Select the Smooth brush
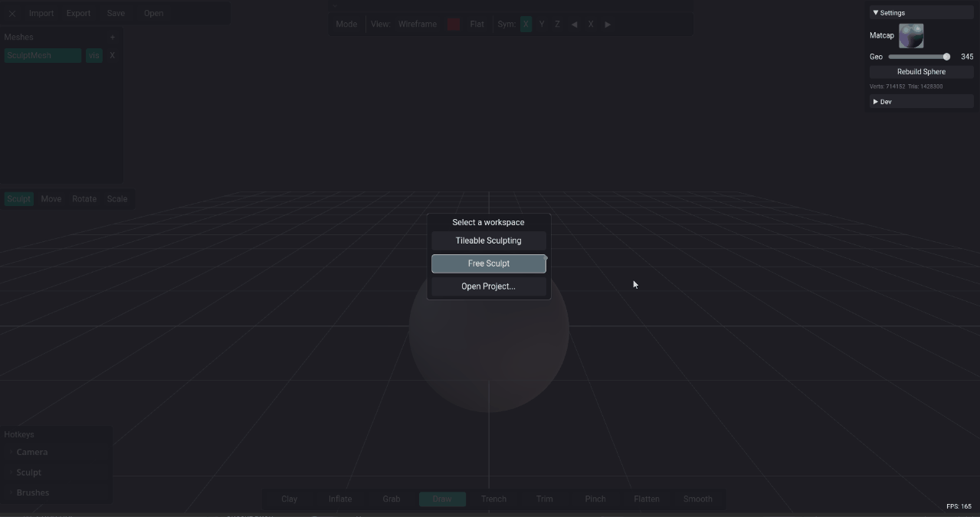The width and height of the screenshot is (980, 517). (698, 499)
